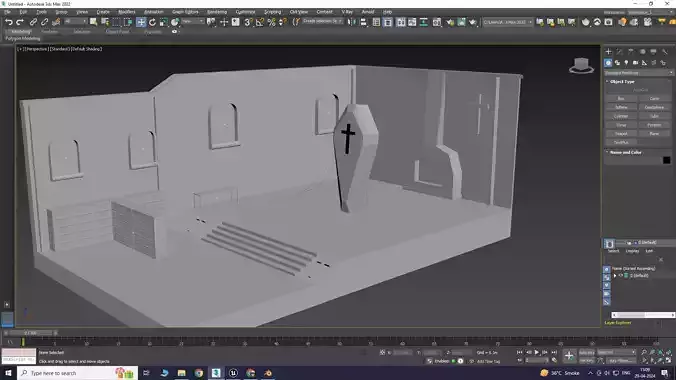Open the Motion tab in command panel

[x=642, y=52]
